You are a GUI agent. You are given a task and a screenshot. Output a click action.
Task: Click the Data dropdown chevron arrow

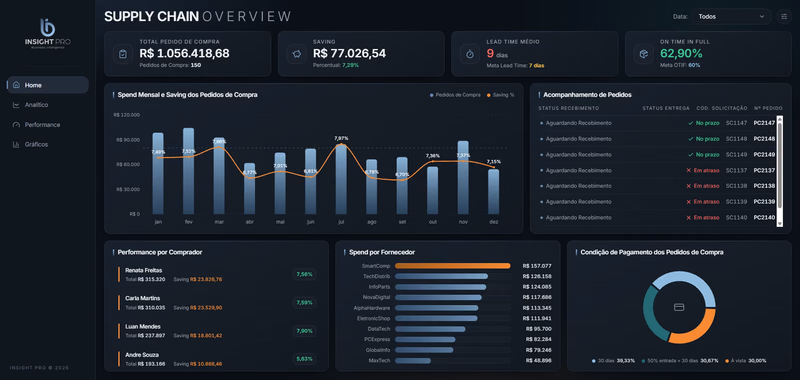tap(762, 16)
